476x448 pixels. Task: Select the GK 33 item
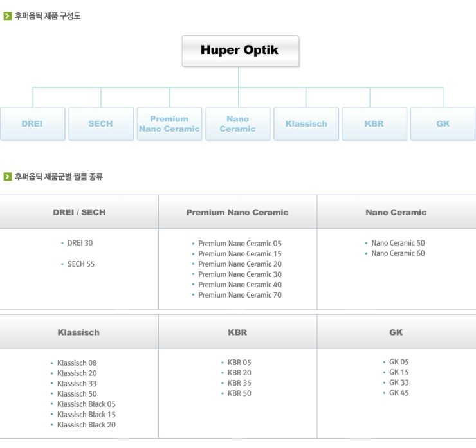tap(399, 382)
